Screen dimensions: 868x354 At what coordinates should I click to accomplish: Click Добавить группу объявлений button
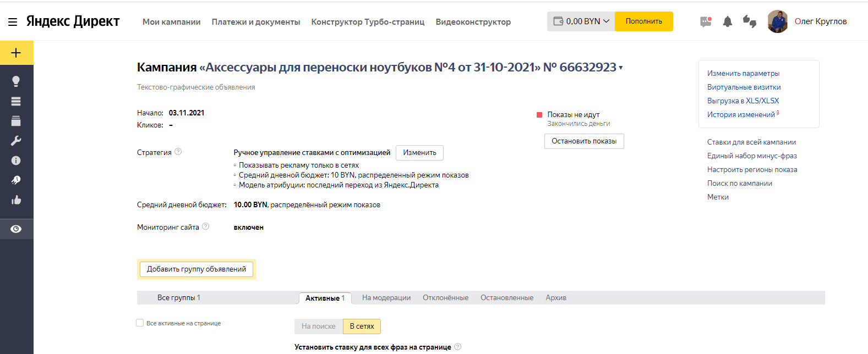pyautogui.click(x=196, y=269)
